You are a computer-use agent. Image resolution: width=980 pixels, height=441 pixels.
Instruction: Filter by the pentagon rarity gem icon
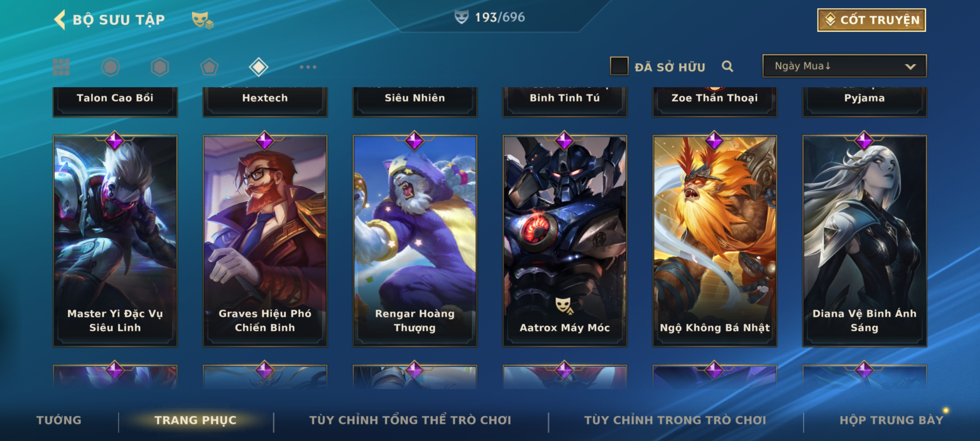(x=209, y=67)
